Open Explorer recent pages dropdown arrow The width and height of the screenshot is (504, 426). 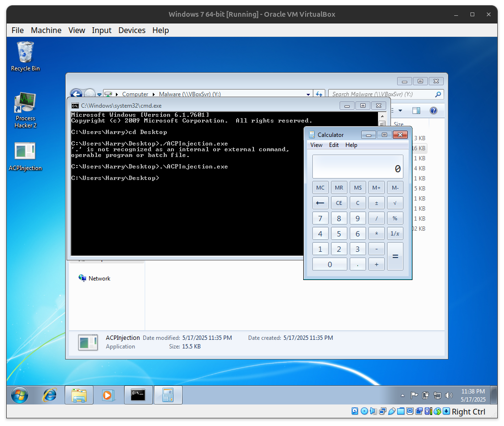(99, 94)
